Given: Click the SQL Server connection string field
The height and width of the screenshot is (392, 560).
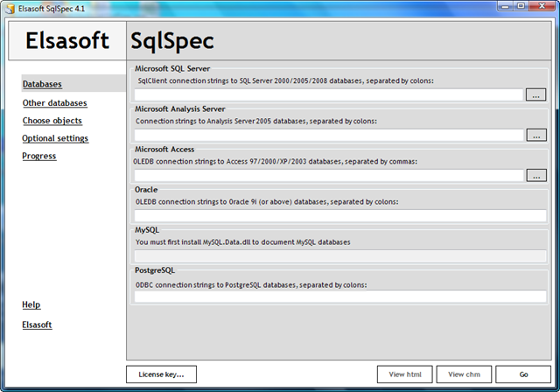Looking at the screenshot, I should [329, 95].
